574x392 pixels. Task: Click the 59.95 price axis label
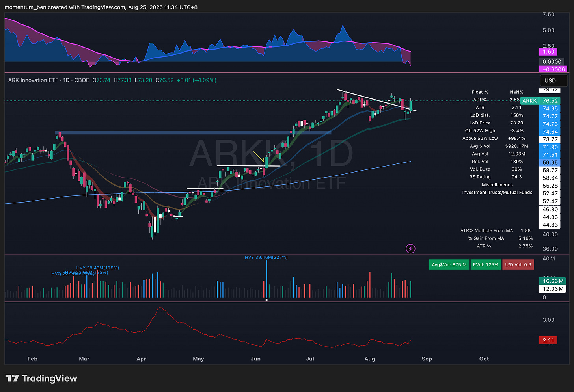point(550,162)
